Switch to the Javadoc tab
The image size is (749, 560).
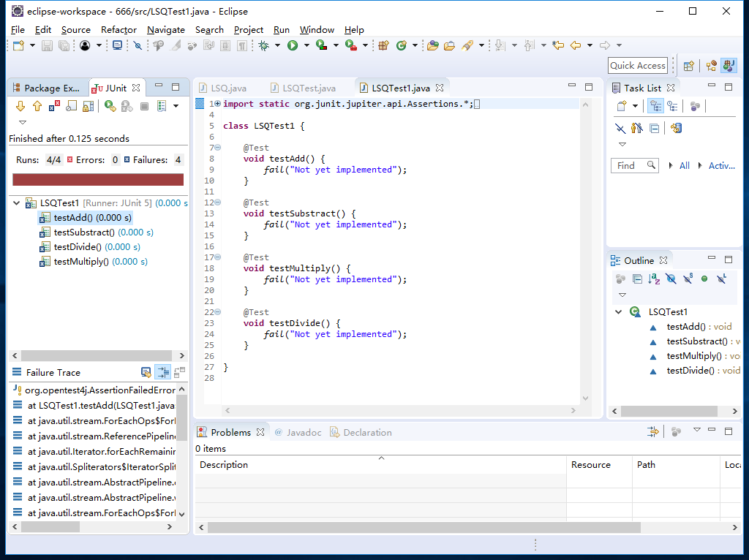[x=298, y=433]
